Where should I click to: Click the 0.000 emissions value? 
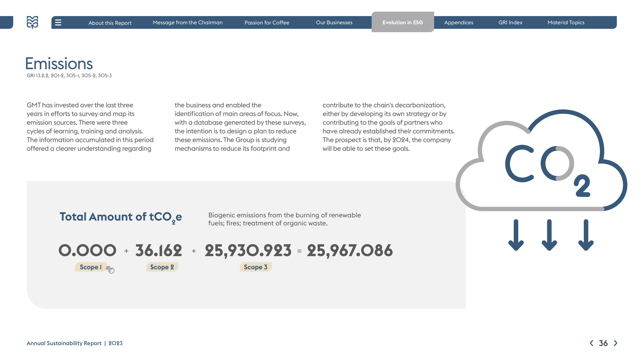coord(87,250)
